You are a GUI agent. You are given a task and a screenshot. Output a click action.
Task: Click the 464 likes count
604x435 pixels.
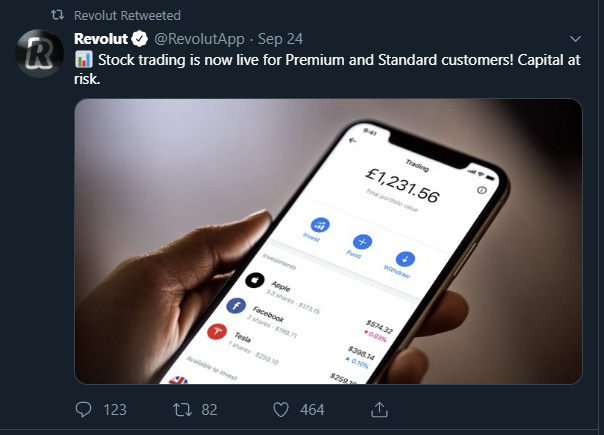click(312, 410)
